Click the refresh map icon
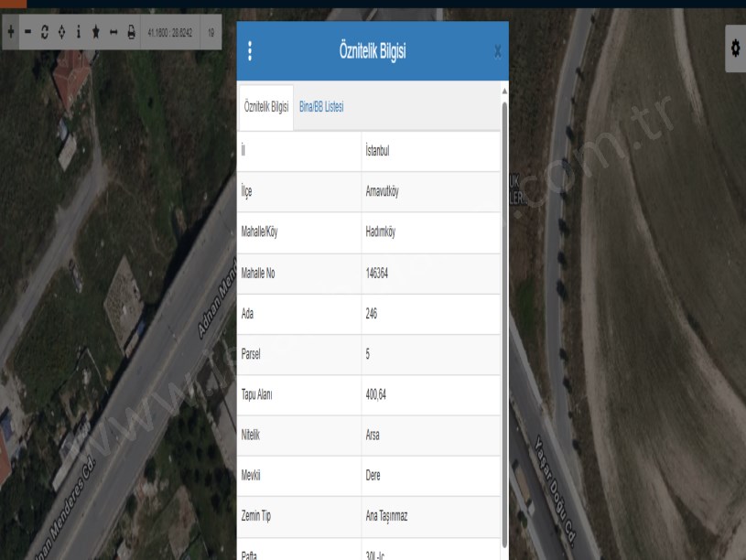The image size is (746, 560). click(x=45, y=32)
